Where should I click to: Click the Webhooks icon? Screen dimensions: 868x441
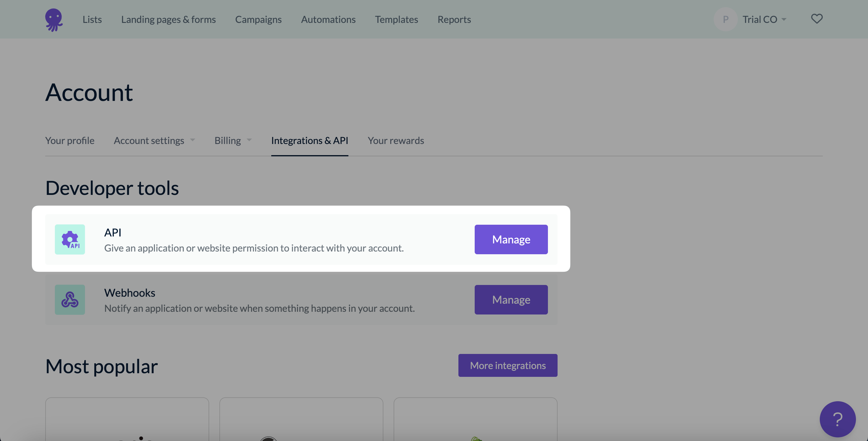point(70,299)
